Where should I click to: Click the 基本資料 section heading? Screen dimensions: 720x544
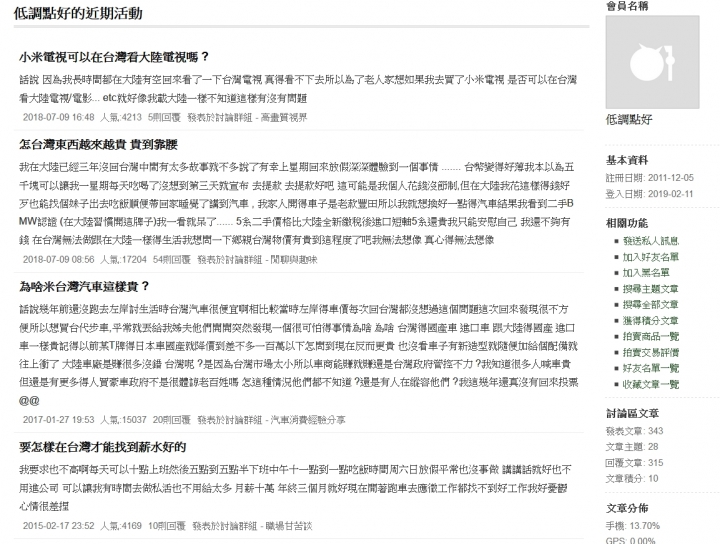(627, 160)
